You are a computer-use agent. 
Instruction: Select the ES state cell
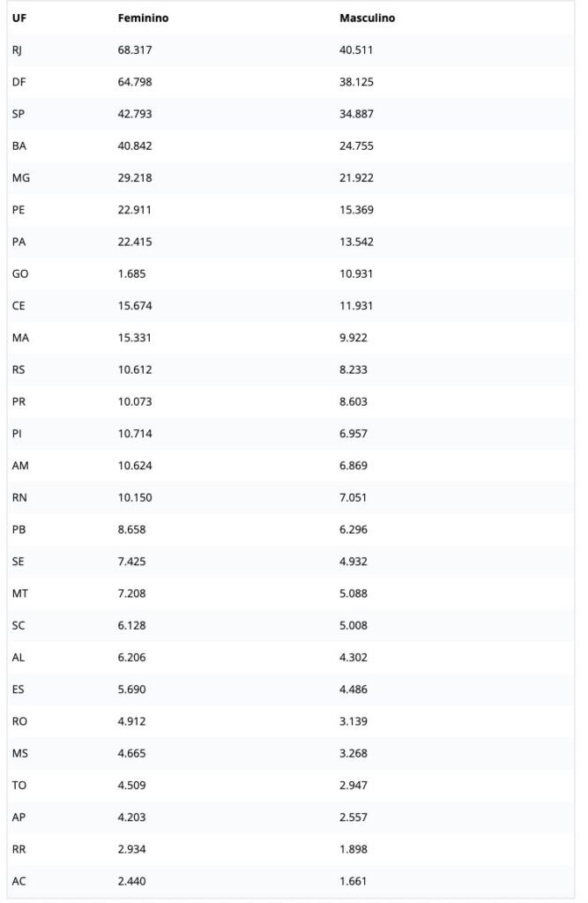click(19, 689)
